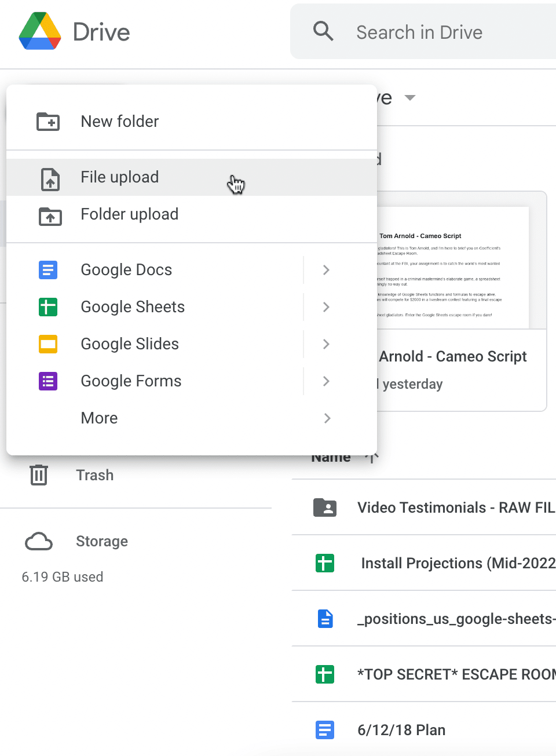The width and height of the screenshot is (556, 756).
Task: Select New folder from the menu
Action: point(119,122)
